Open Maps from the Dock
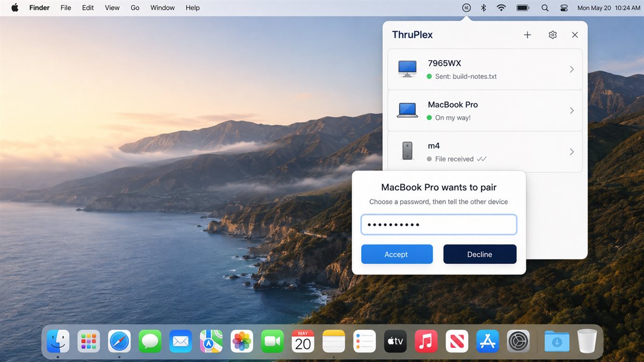Viewport: 644px width, 362px height. click(211, 341)
